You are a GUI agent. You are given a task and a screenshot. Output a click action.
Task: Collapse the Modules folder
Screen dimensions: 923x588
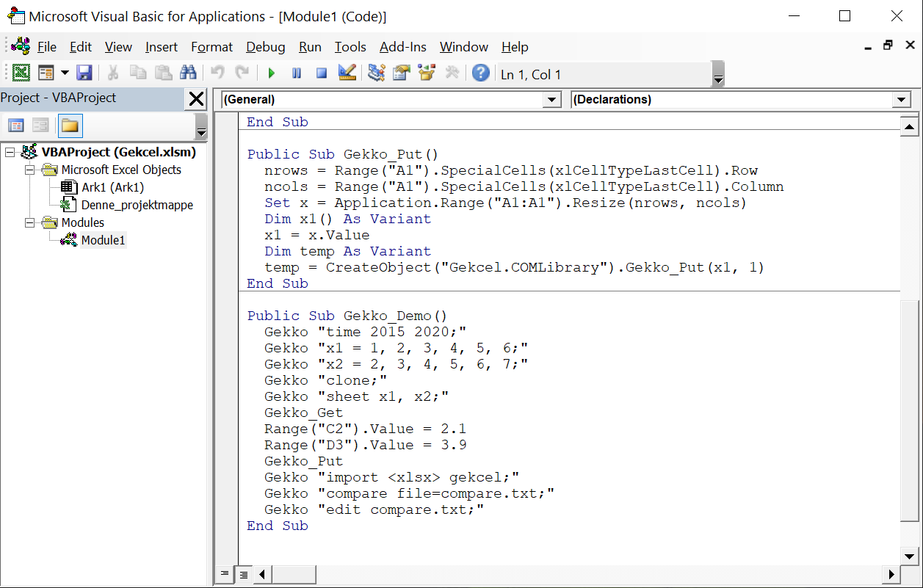tap(29, 223)
